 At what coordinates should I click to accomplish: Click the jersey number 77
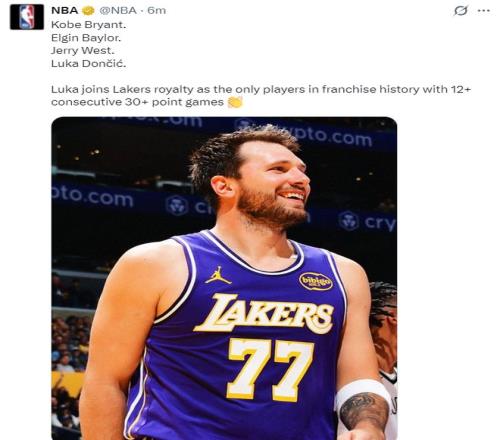tap(271, 369)
